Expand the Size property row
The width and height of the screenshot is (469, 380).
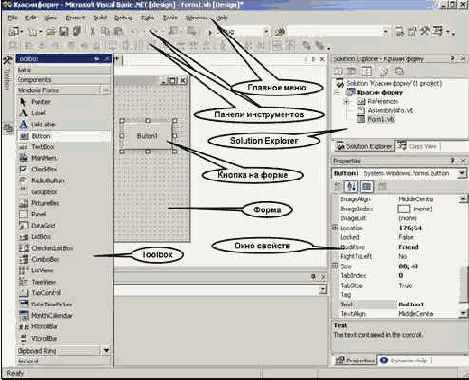(x=335, y=266)
